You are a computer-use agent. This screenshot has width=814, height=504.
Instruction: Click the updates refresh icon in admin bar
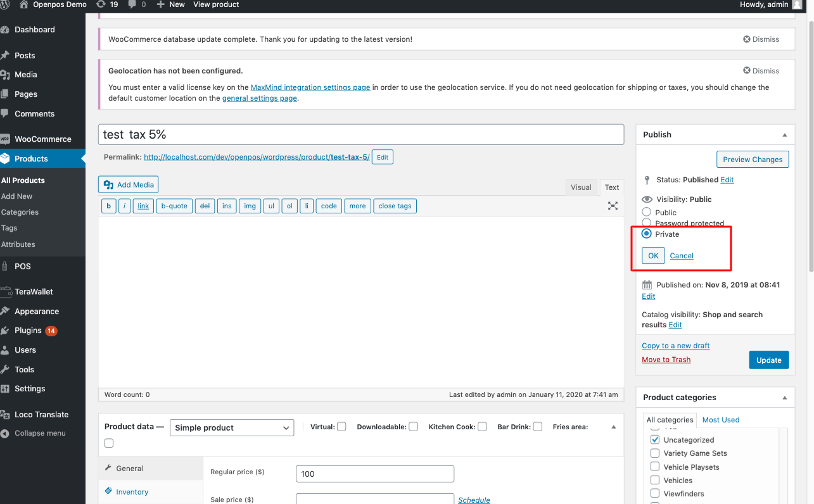tap(101, 4)
